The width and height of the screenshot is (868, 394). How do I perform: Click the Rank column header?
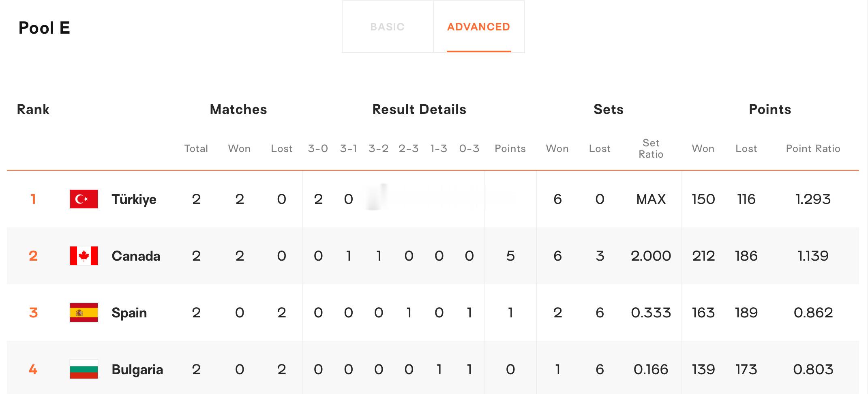point(33,109)
